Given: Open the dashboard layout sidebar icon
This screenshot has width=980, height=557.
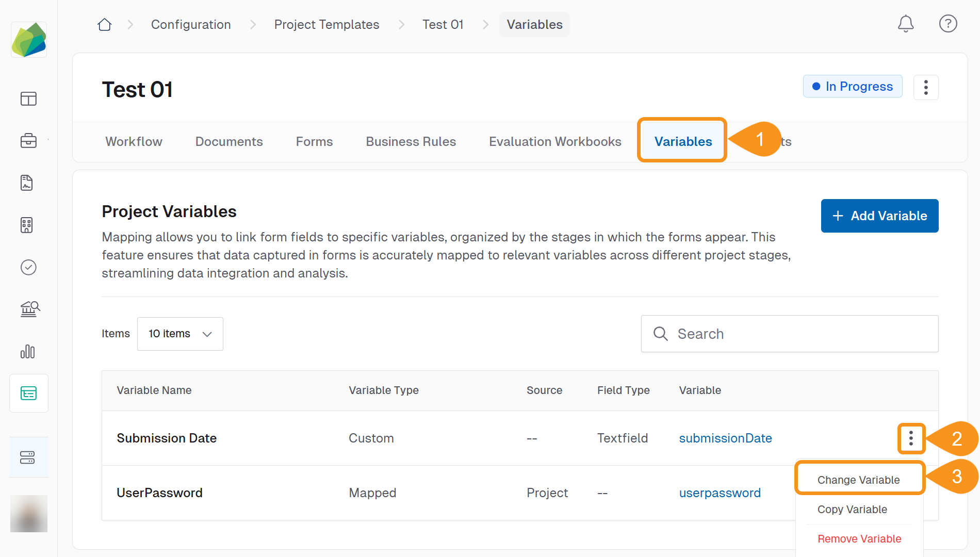Looking at the screenshot, I should (x=28, y=99).
